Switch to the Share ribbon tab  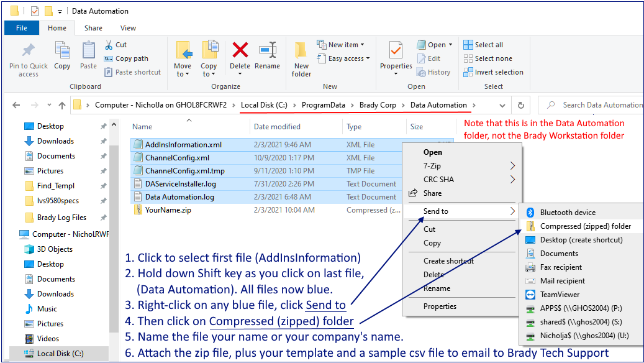93,28
